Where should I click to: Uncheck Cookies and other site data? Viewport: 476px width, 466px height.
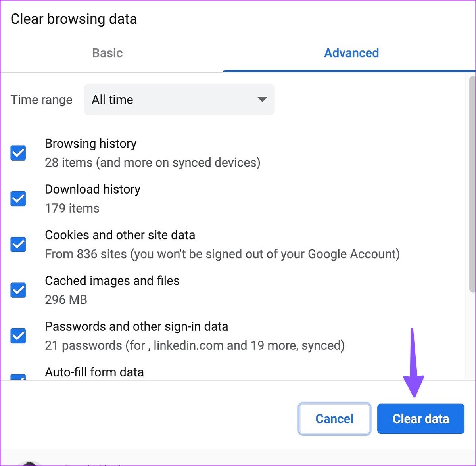coord(18,244)
